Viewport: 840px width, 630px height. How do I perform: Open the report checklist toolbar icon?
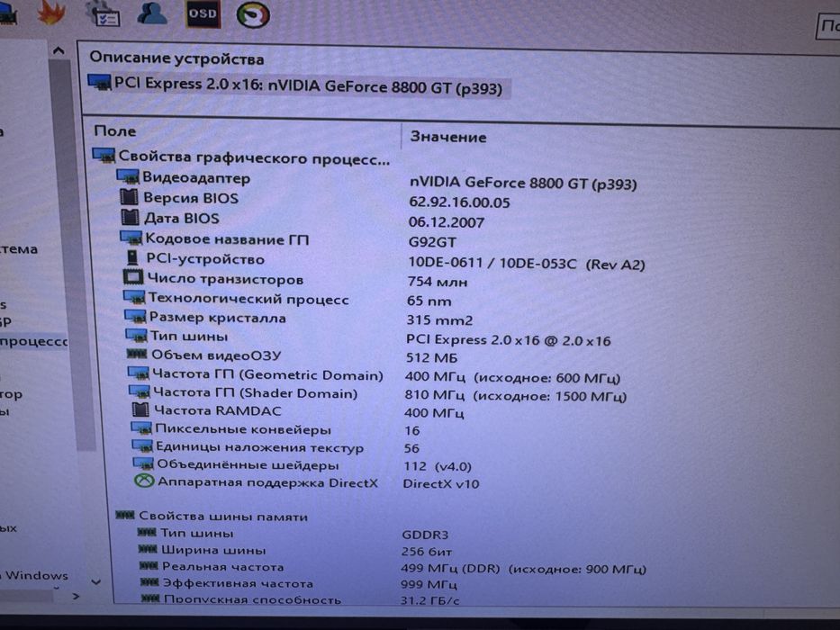click(x=103, y=13)
